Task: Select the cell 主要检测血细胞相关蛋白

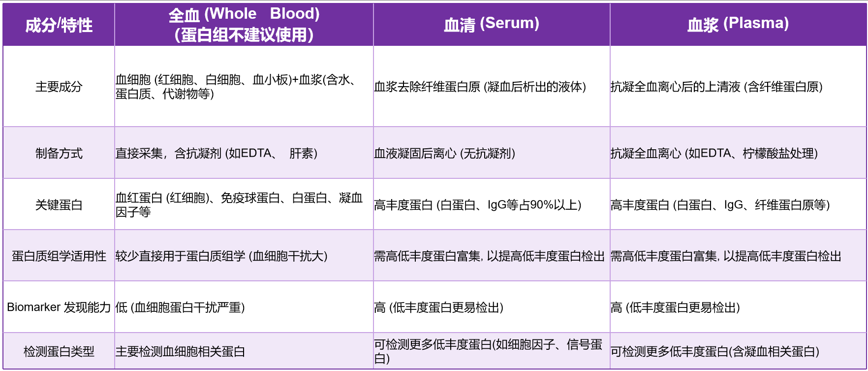Action: tap(180, 351)
